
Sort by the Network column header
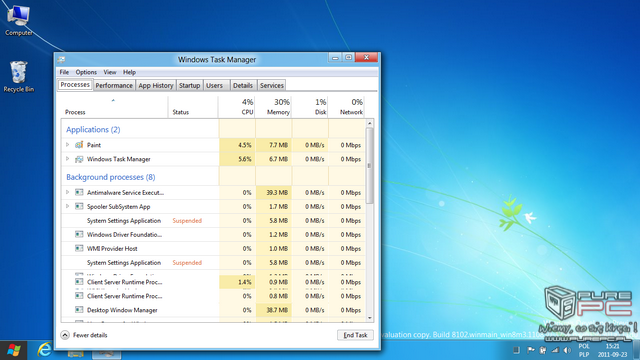coord(347,107)
